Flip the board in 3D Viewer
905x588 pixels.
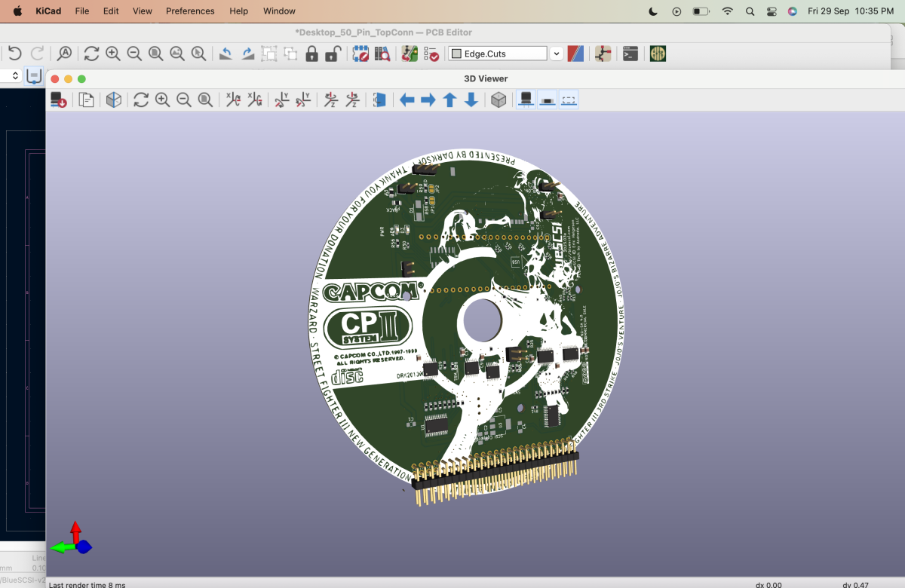point(379,100)
